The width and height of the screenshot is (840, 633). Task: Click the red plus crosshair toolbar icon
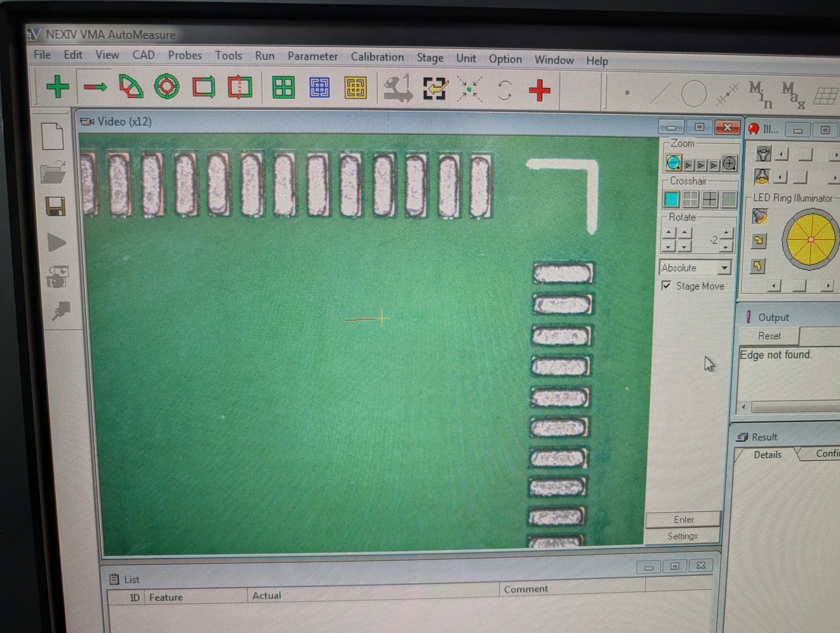click(539, 90)
